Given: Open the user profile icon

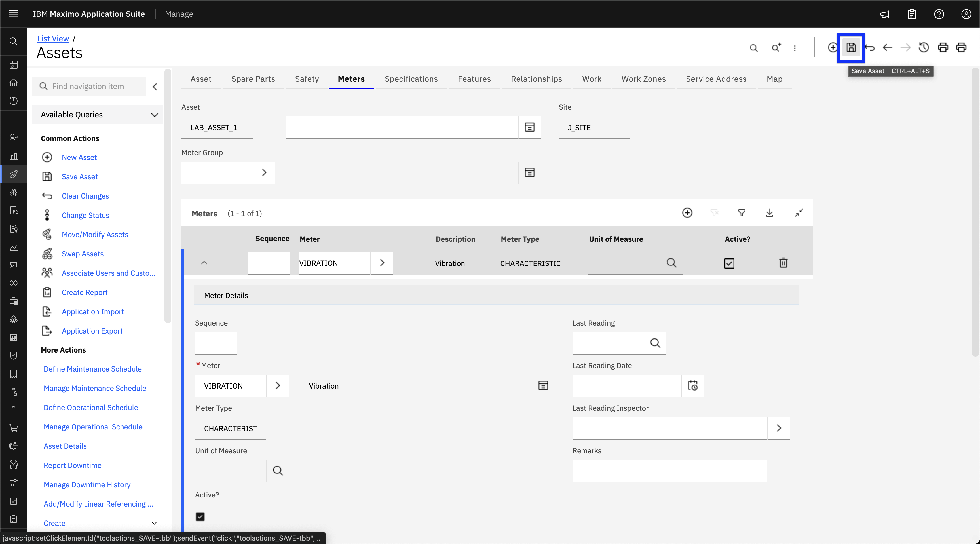Looking at the screenshot, I should [x=966, y=14].
